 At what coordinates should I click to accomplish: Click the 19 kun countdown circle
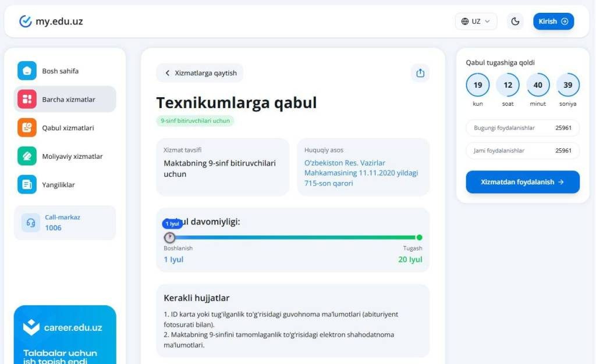[478, 85]
